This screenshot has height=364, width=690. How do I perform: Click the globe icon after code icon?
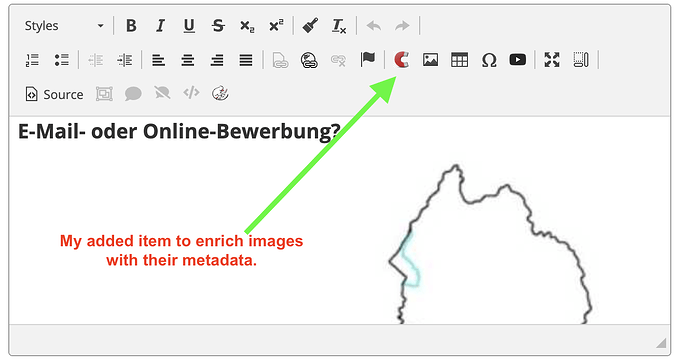point(220,94)
